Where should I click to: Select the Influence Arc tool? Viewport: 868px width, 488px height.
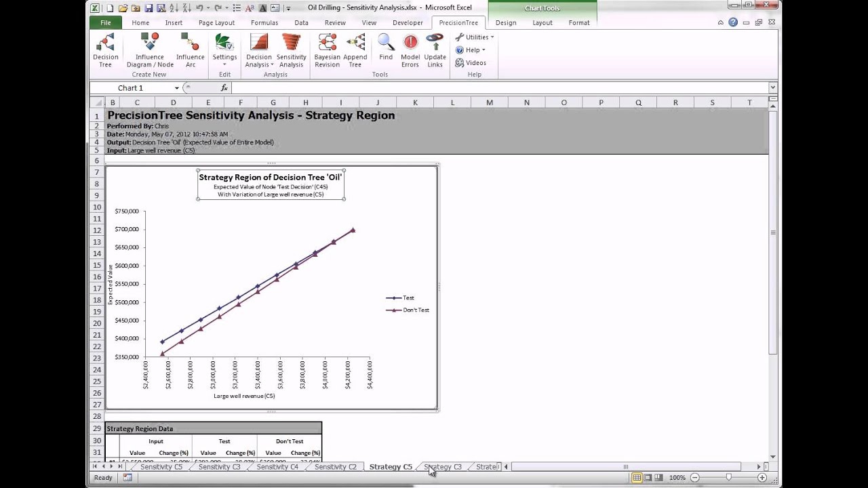click(191, 50)
